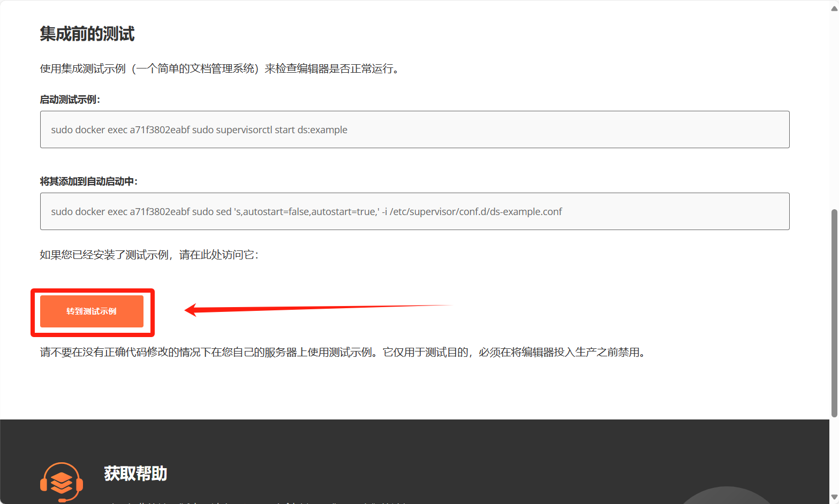
Task: Click the vertical scrollbar thumb
Action: pyautogui.click(x=834, y=313)
